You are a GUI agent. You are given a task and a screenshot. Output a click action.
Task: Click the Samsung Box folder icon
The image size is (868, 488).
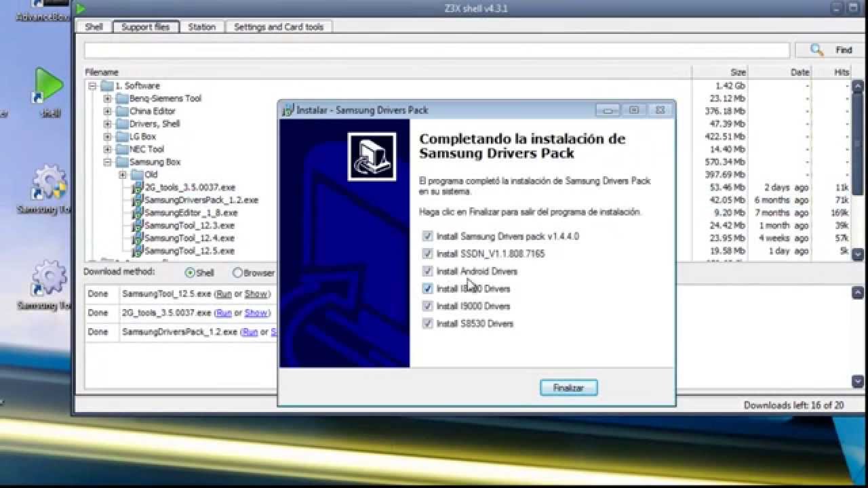[122, 162]
